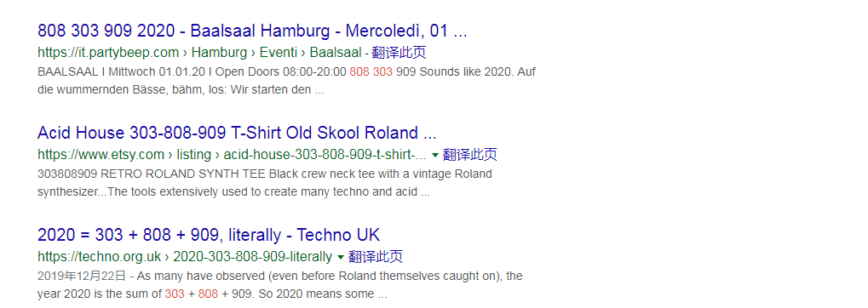Screen dimensions: 868x308
Task: Expand the dropdown arrow beside the Etsy URL
Action: pos(435,155)
